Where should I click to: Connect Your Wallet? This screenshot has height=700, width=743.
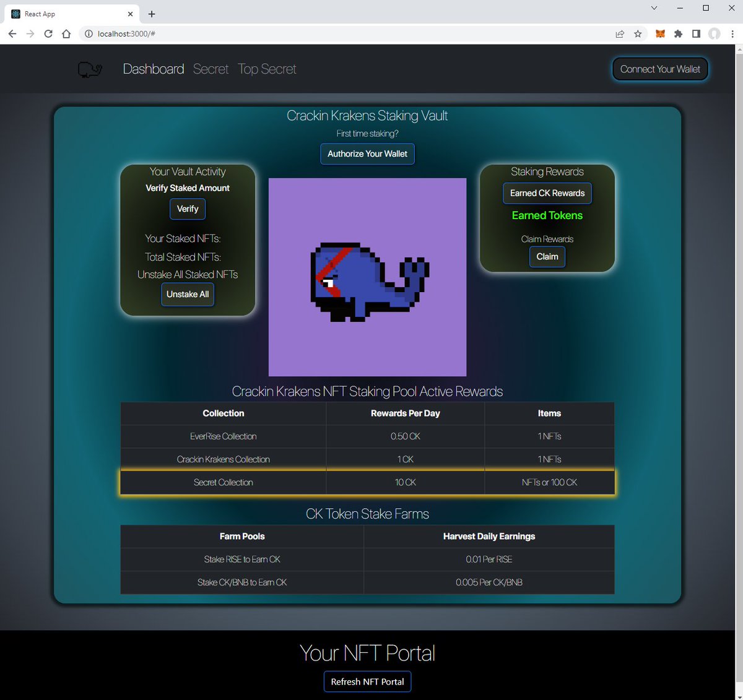pyautogui.click(x=660, y=69)
